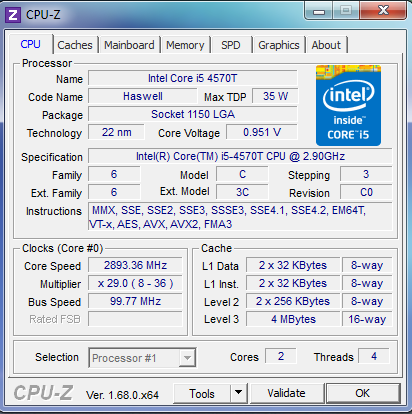Image resolution: width=412 pixels, height=414 pixels.
Task: Click the Threads count value 4
Action: [374, 356]
